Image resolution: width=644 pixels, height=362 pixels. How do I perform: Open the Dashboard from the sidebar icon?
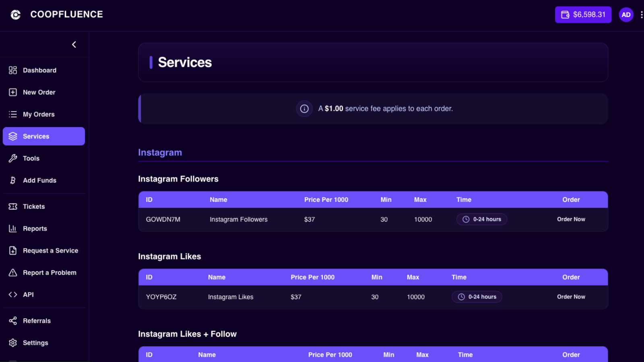click(x=12, y=70)
